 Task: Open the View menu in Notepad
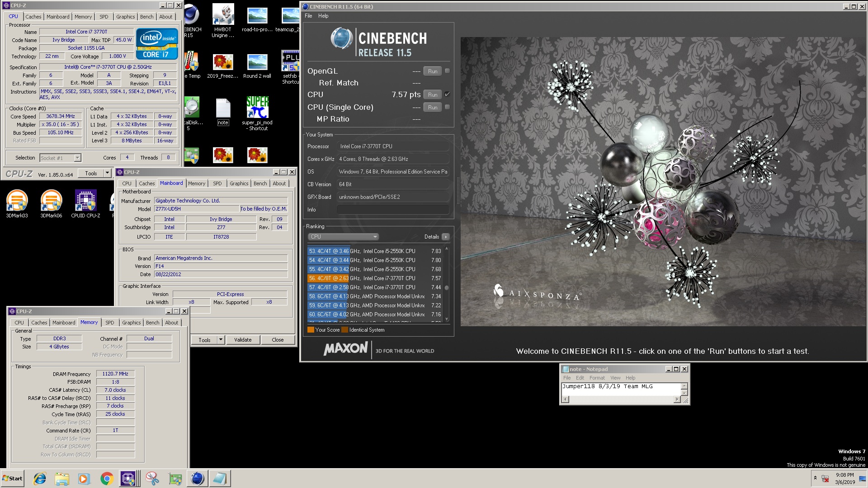coord(615,378)
